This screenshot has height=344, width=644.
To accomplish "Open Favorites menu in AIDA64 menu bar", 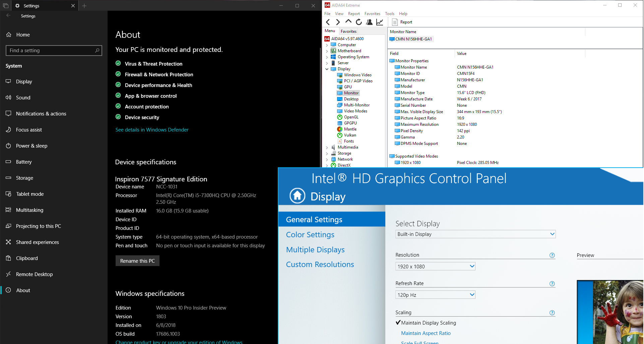I will [372, 14].
